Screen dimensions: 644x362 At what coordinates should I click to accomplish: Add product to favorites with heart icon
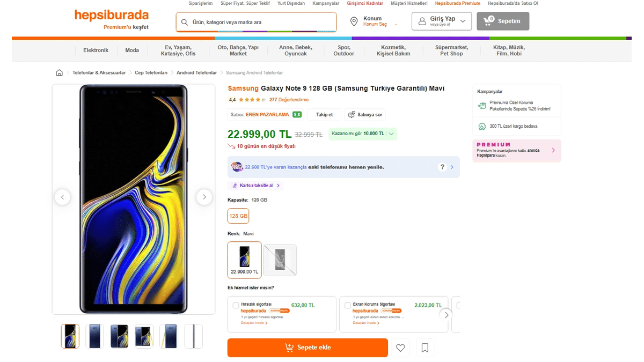(x=400, y=348)
